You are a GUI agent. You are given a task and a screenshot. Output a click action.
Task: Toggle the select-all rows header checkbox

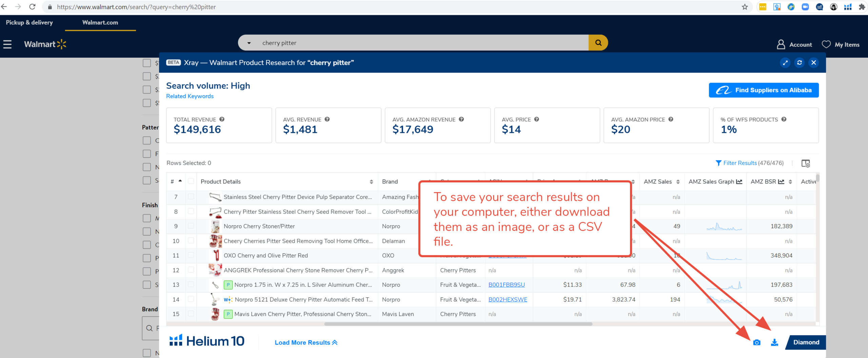pyautogui.click(x=191, y=181)
